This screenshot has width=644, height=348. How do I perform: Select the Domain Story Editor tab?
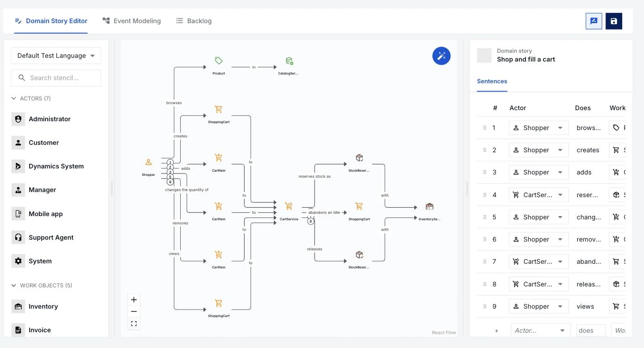(51, 21)
